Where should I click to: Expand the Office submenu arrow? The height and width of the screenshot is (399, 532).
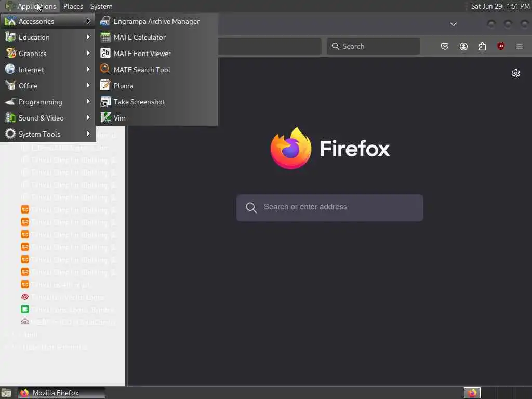[88, 86]
